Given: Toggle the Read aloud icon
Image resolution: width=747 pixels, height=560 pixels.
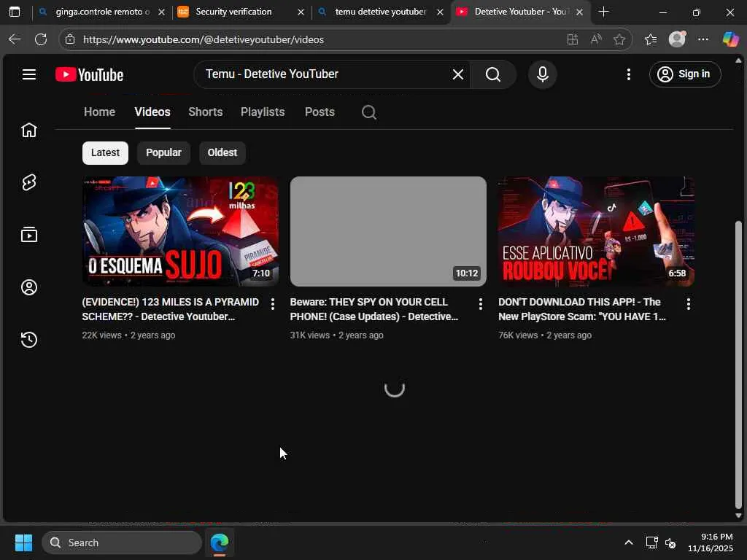Looking at the screenshot, I should 596,39.
